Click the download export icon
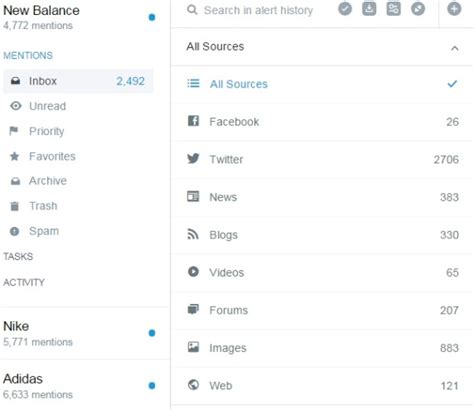The width and height of the screenshot is (474, 410). (x=369, y=9)
